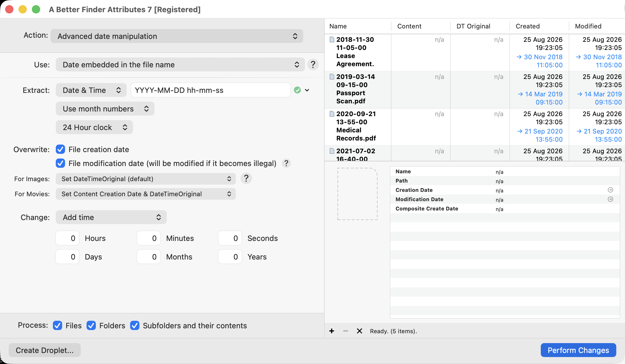Image resolution: width=625 pixels, height=364 pixels.
Task: Uncheck the Folders process checkbox
Action: tap(91, 326)
